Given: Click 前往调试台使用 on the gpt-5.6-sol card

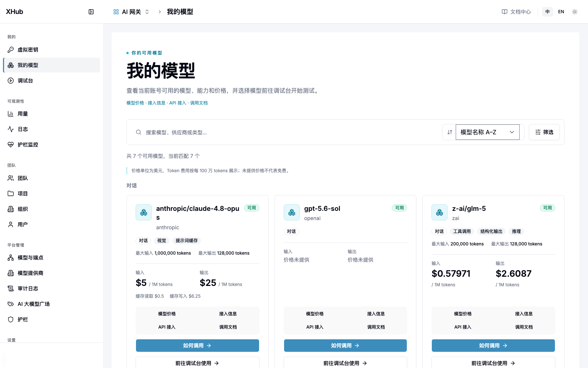Looking at the screenshot, I should point(345,363).
